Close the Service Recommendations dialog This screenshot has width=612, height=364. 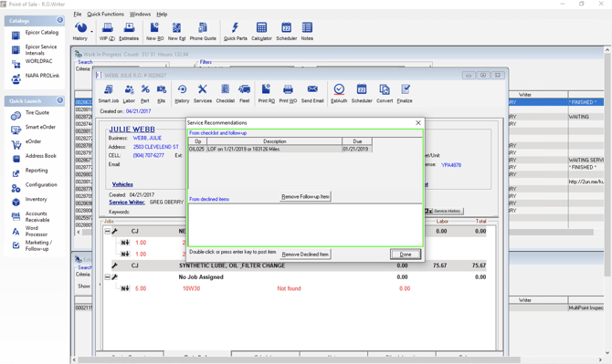point(418,122)
